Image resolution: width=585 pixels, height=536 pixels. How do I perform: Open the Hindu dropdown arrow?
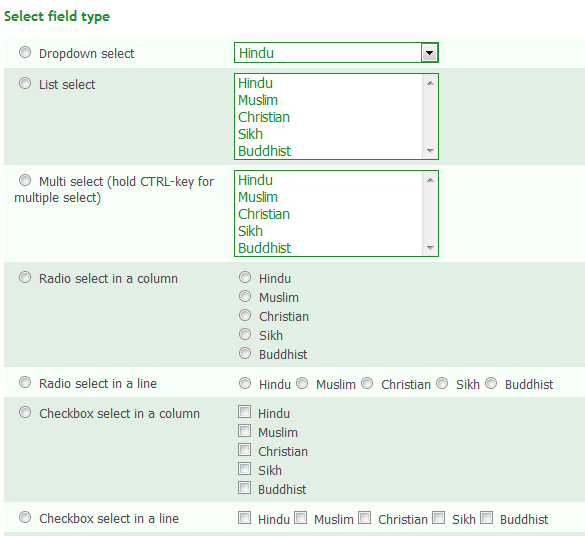coord(429,53)
